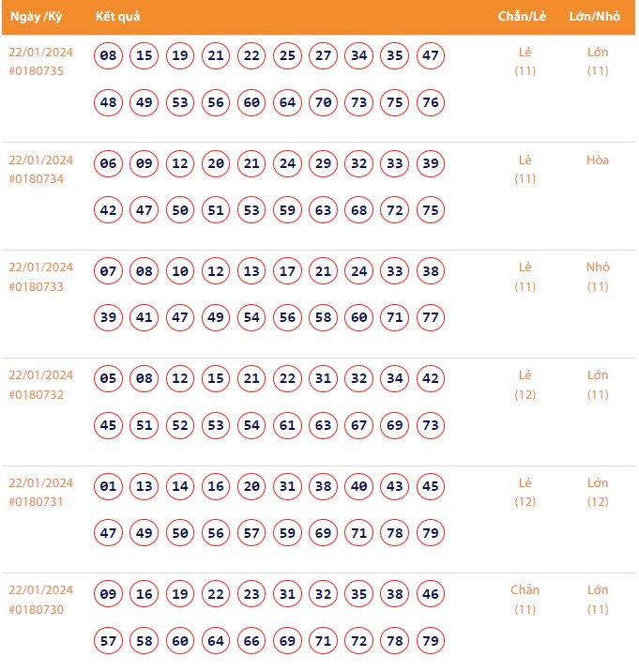Viewport: 639px width, 672px height.
Task: Select ball 66 in the bottom draw
Action: [252, 641]
